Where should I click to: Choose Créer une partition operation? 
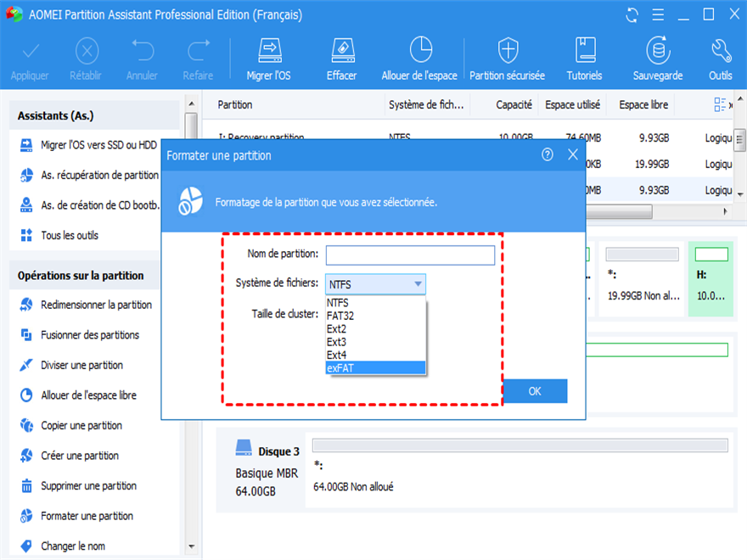[x=70, y=456]
